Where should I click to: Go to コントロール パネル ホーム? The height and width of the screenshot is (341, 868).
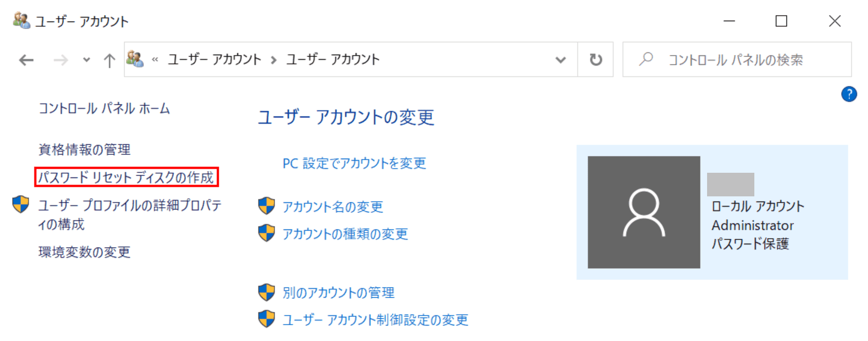coord(105,108)
